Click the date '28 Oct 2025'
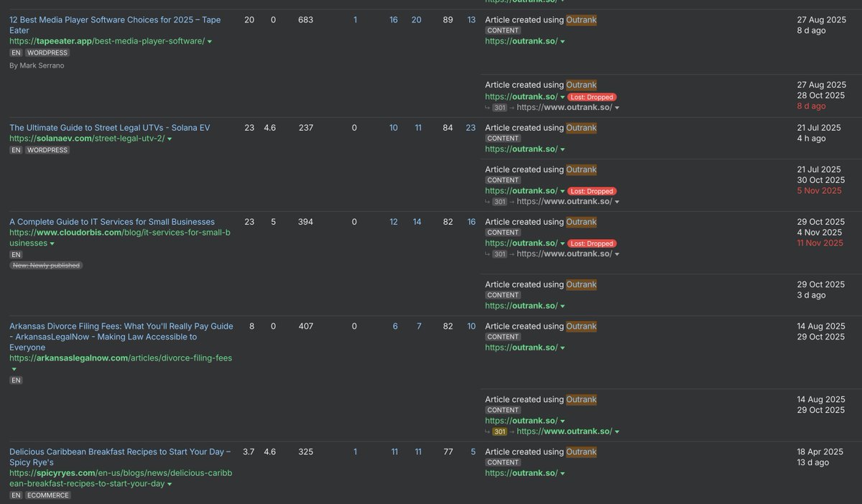862x504 pixels. 821,95
